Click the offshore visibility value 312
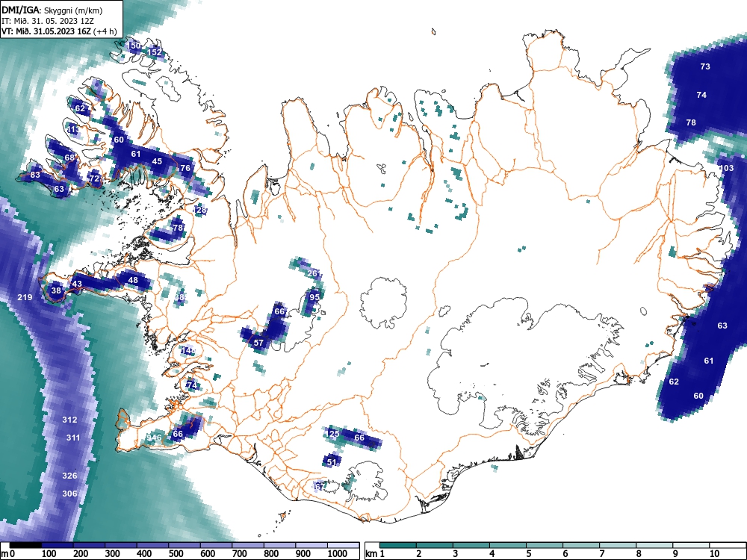Viewport: 747px width, 560px height. tap(69, 420)
